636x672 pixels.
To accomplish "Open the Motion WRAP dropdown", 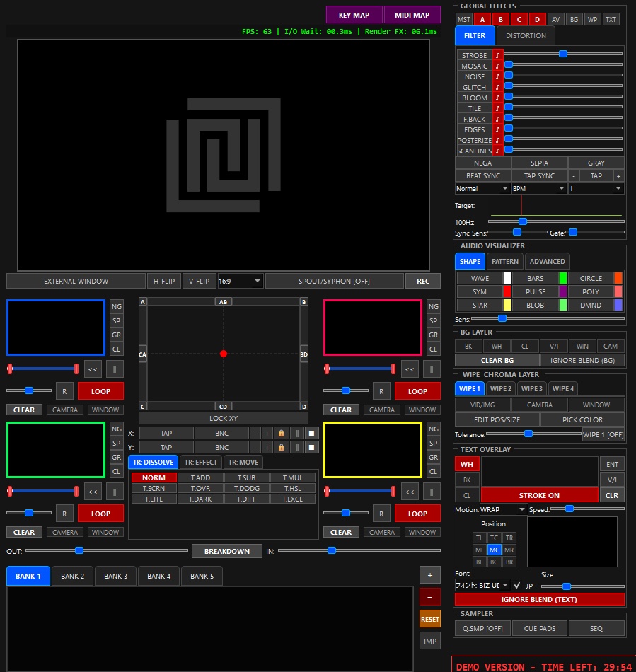I will click(503, 509).
